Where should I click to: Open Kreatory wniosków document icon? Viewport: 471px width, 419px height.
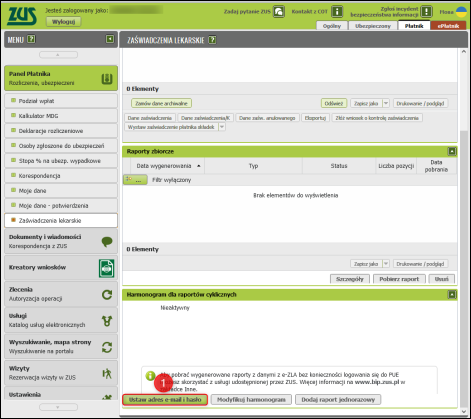click(x=107, y=268)
